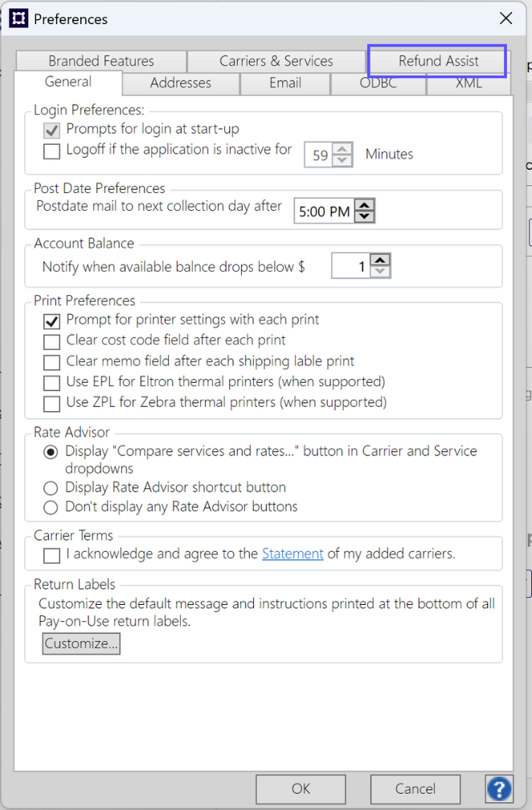Decrease post date time with down arrow
The height and width of the screenshot is (810, 532).
365,216
